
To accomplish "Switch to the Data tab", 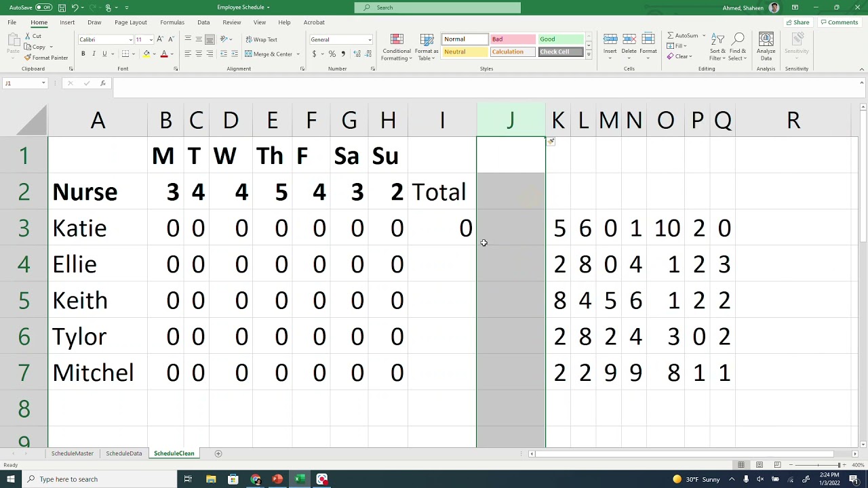I will coord(203,22).
